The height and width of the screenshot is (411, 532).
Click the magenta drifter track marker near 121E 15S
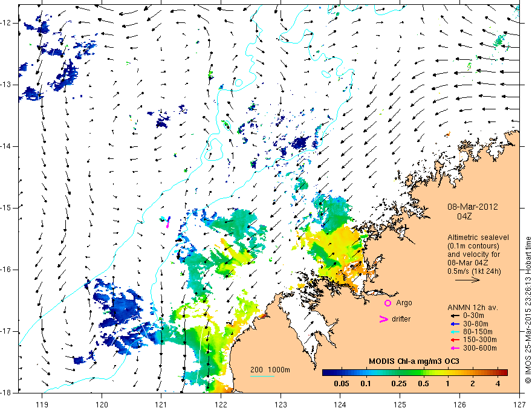[167, 224]
